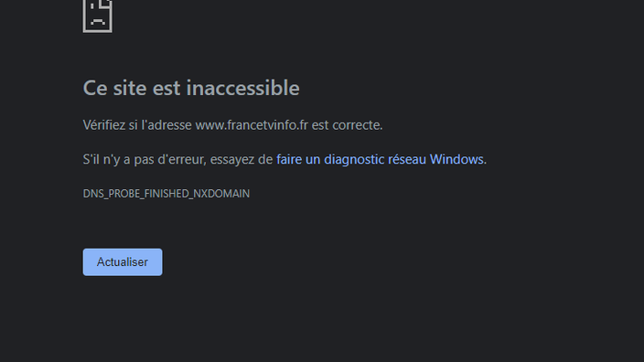Open the faire un diagnostic réseau Windows link
Screen dimensions: 644x362
pyautogui.click(x=380, y=159)
